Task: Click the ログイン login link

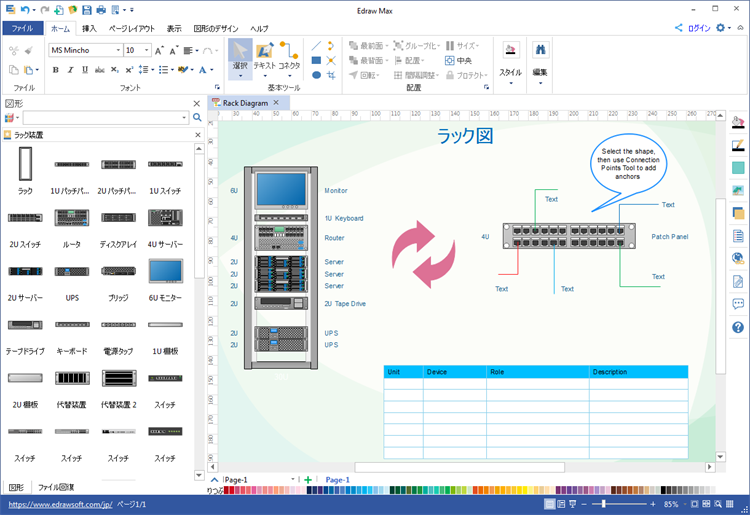Action: point(698,29)
